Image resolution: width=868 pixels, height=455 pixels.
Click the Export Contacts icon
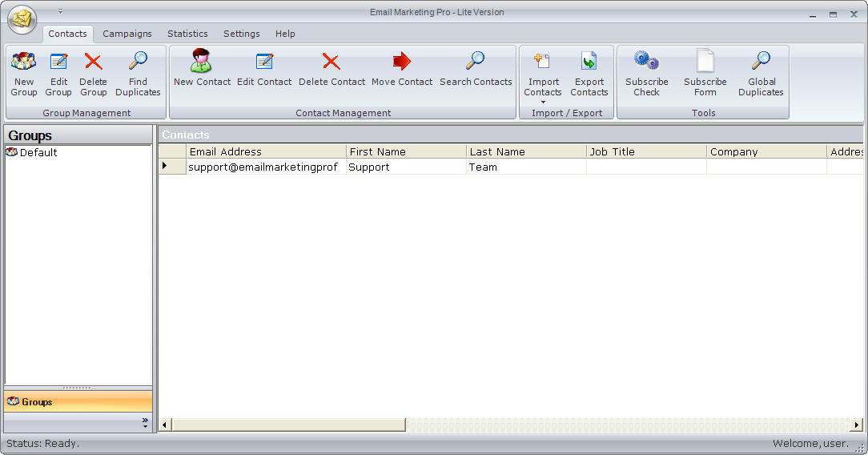tap(589, 61)
